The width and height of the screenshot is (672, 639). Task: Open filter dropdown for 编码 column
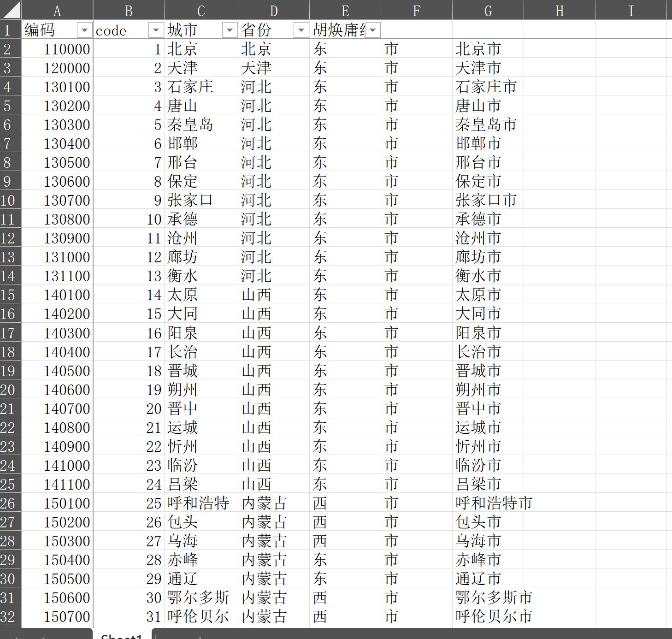coord(84,30)
